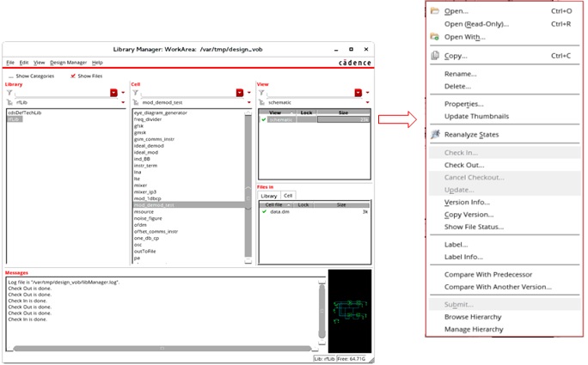
Task: Click the Lock column header in View table
Action: pos(306,113)
